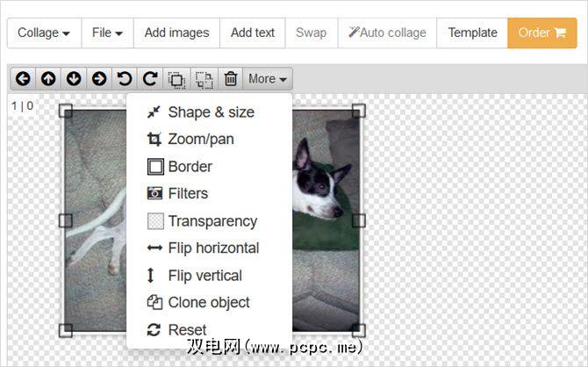Screen dimensions: 588x367
Task: Rotate image clockwise
Action: (150, 79)
